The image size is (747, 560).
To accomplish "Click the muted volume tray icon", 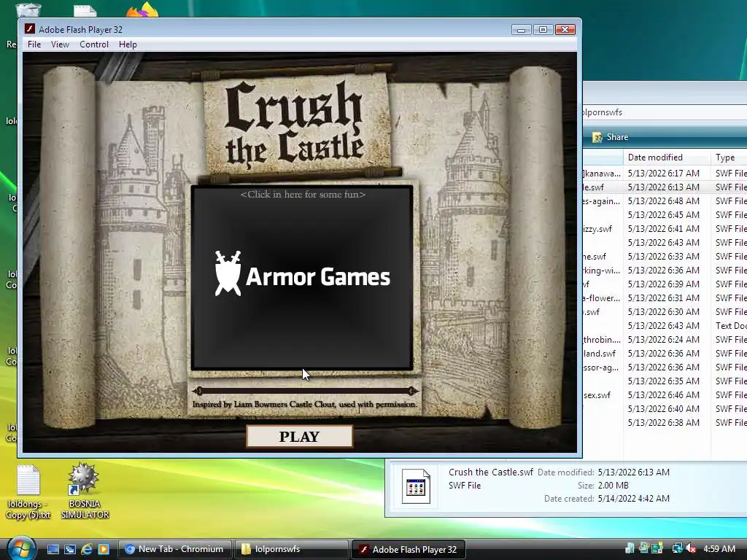I will (691, 549).
